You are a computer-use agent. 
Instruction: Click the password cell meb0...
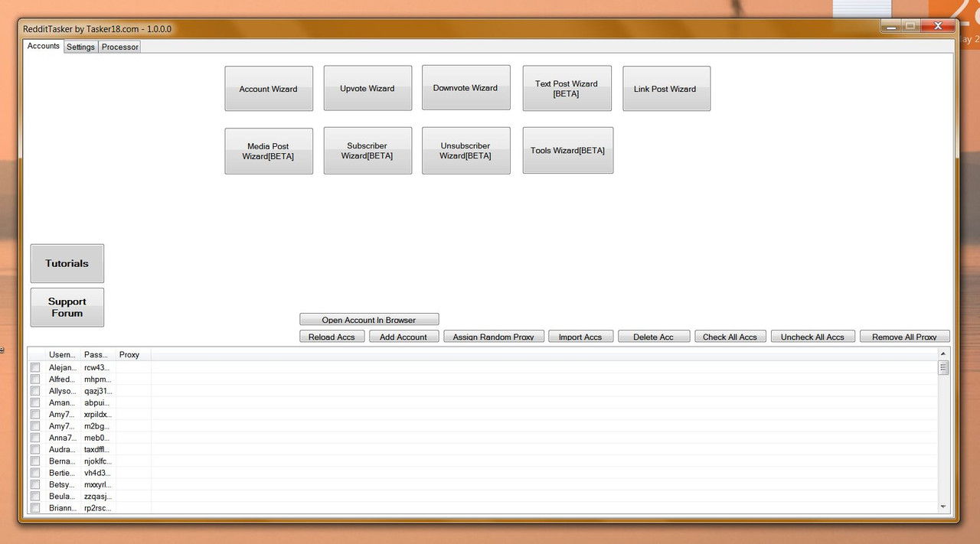pos(98,438)
